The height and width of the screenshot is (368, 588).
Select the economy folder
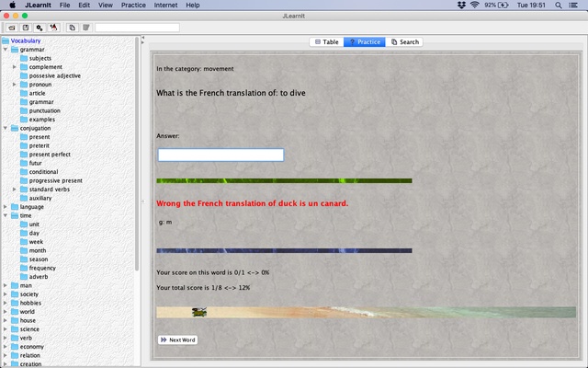point(28,347)
